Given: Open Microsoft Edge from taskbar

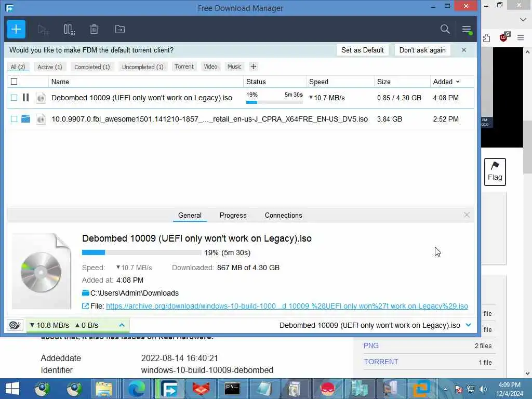Looking at the screenshot, I should [137, 389].
